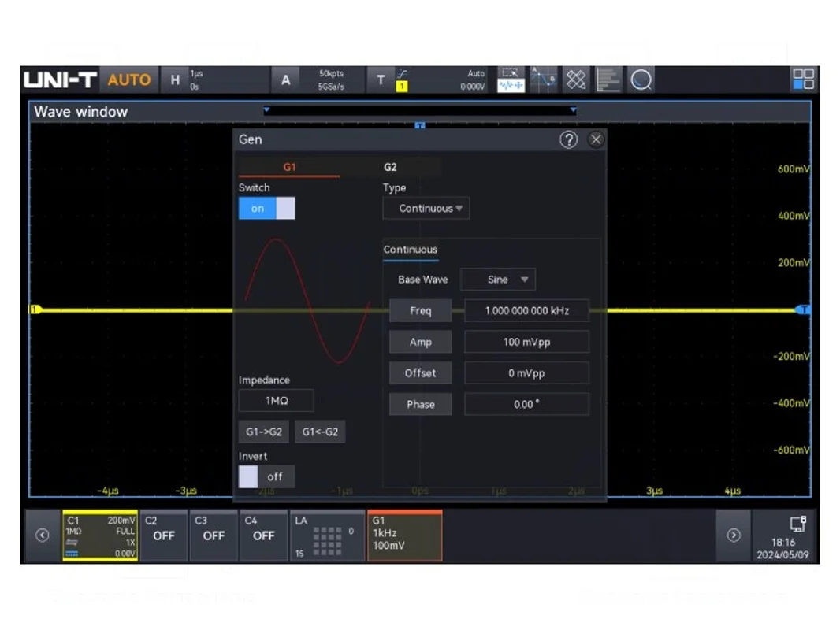
Task: Edit the 0.00° phase field
Action: coord(526,404)
